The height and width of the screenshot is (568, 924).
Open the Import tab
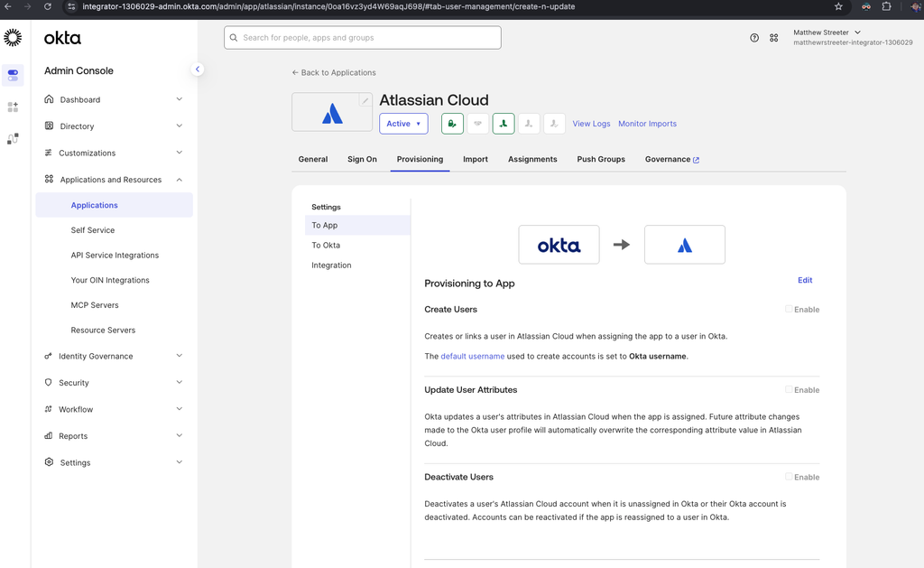476,159
